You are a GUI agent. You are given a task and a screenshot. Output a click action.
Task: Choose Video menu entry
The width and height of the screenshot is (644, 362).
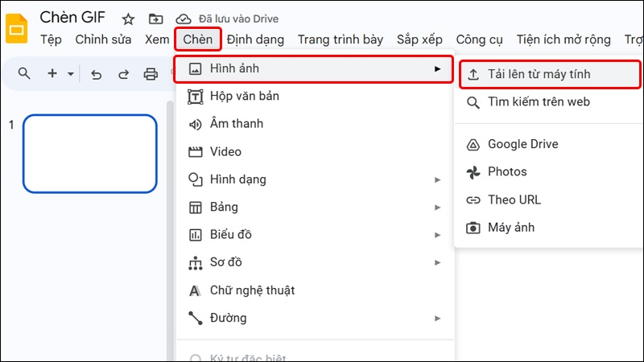[x=315, y=152]
